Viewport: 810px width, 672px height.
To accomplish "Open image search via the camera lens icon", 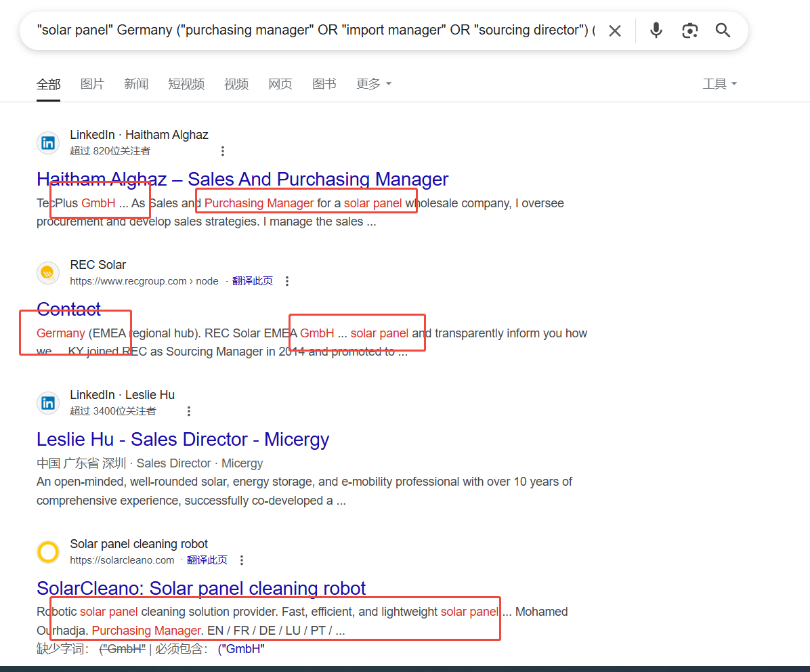I will [x=689, y=30].
